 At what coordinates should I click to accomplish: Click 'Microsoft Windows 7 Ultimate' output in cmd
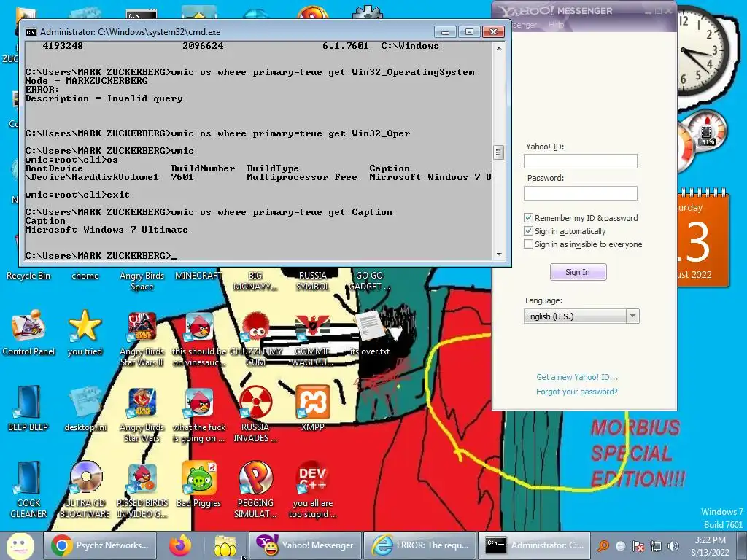(x=107, y=230)
